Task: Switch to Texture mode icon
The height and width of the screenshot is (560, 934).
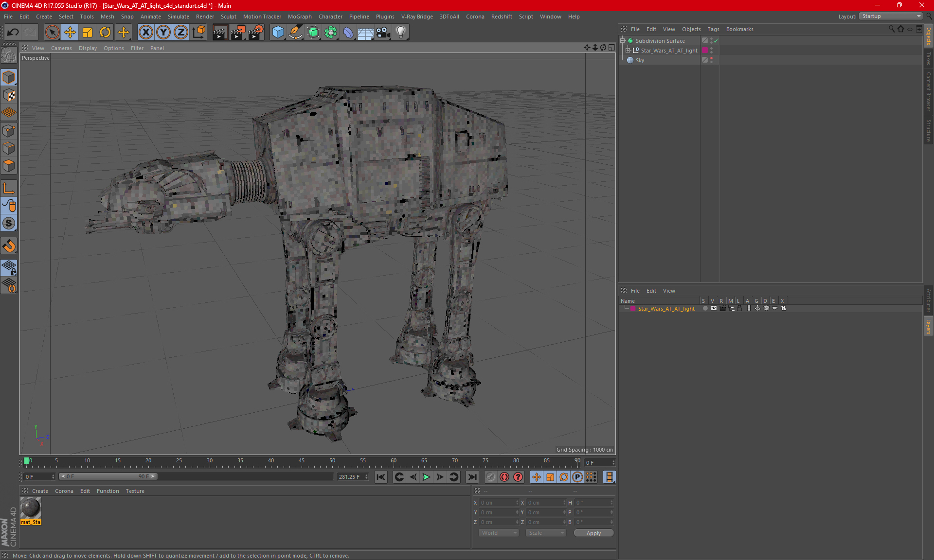Action: (x=9, y=95)
